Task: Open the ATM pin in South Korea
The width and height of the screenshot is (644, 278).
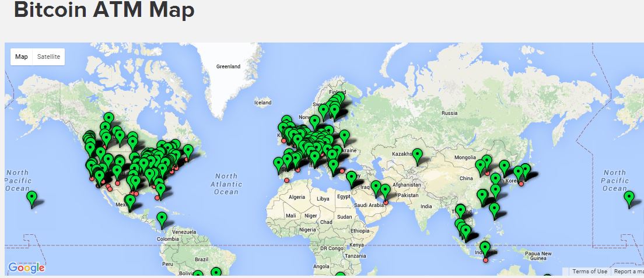Action: coord(505,168)
